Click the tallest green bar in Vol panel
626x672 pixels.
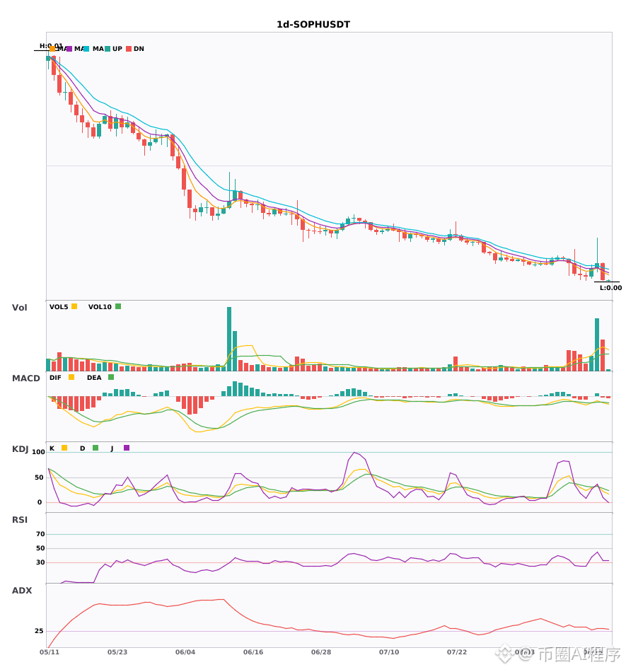229,339
